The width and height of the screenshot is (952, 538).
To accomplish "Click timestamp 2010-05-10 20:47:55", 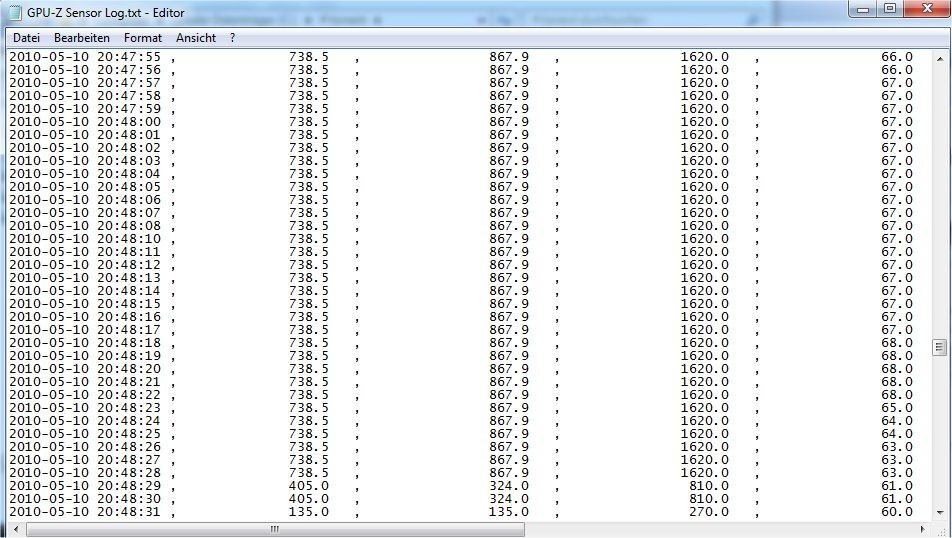I will coord(85,57).
